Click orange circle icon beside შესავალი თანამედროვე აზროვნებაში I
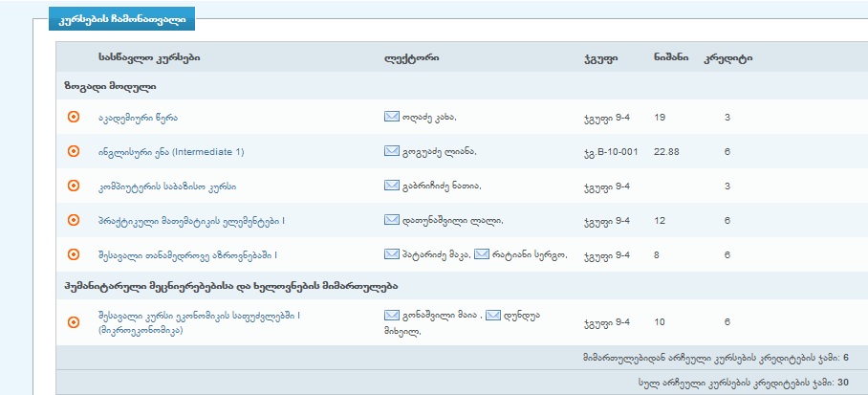 (x=73, y=254)
